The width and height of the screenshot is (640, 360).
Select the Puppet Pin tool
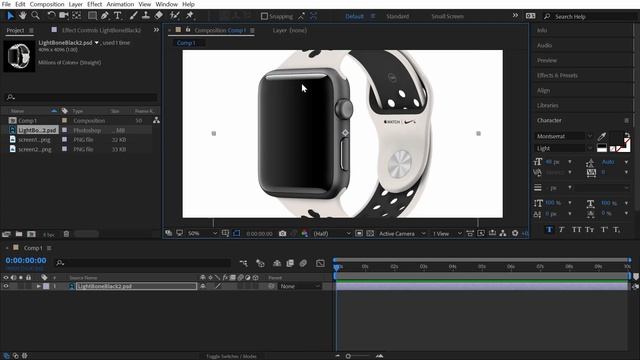point(190,16)
